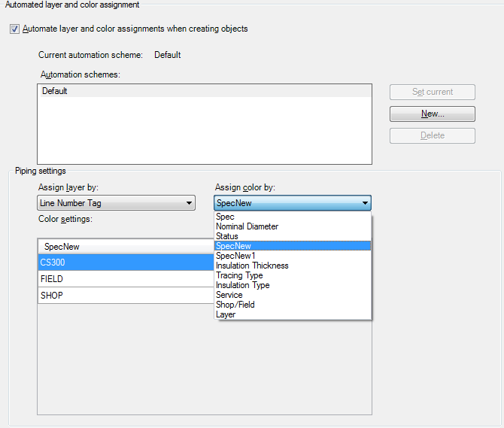Pick Shop/Field option in the list

(x=235, y=305)
